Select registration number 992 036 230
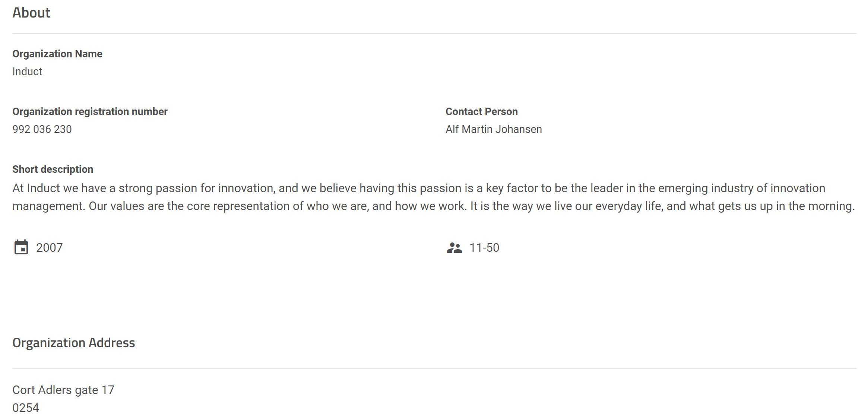Image resolution: width=868 pixels, height=416 pixels. pyautogui.click(x=42, y=129)
